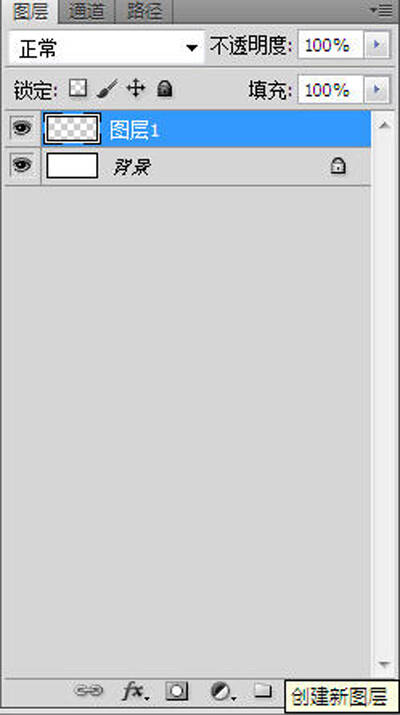Hide 背景 layer using eye icon
Image resolution: width=400 pixels, height=715 pixels.
pyautogui.click(x=21, y=165)
